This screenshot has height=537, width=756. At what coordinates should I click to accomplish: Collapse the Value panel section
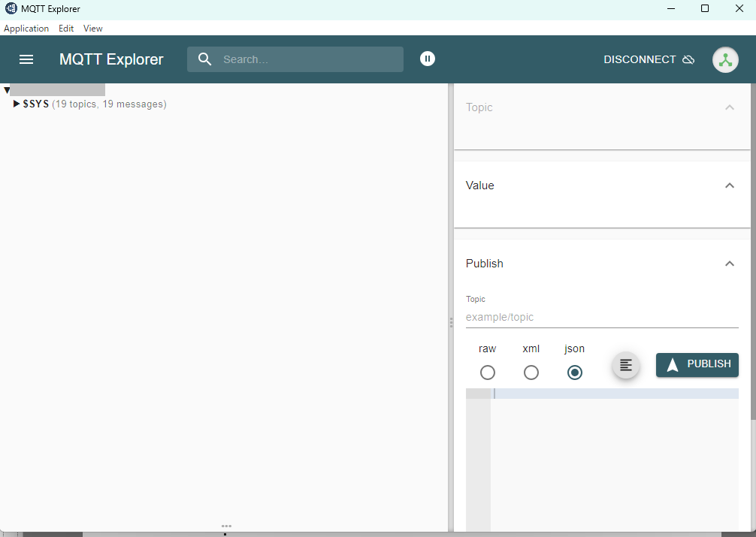click(729, 186)
